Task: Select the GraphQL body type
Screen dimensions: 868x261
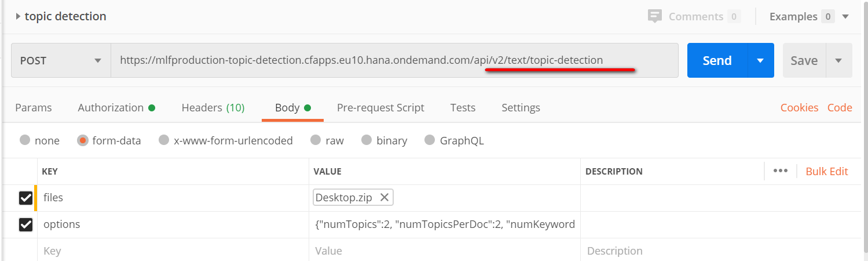Action: (x=430, y=140)
